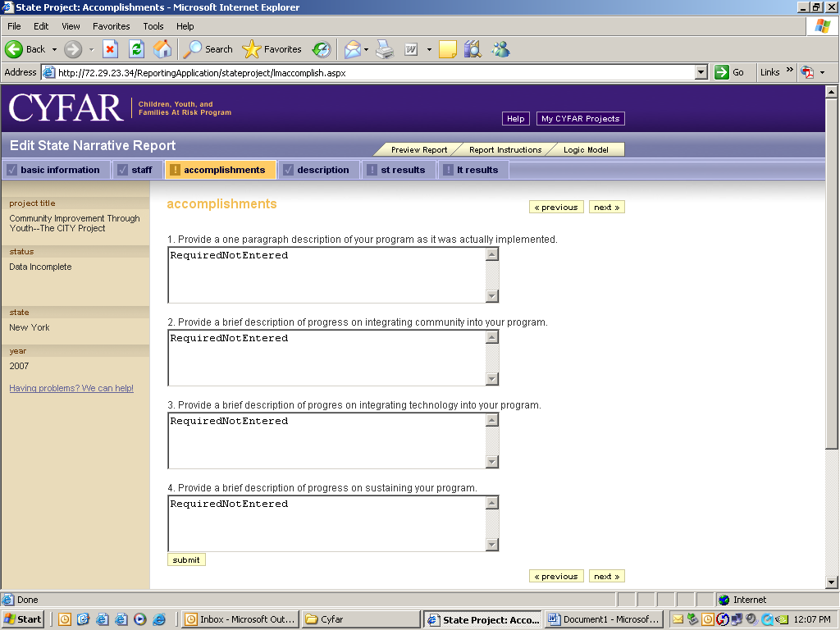The image size is (840, 630).
Task: Open the Address bar dropdown arrow
Action: (701, 72)
